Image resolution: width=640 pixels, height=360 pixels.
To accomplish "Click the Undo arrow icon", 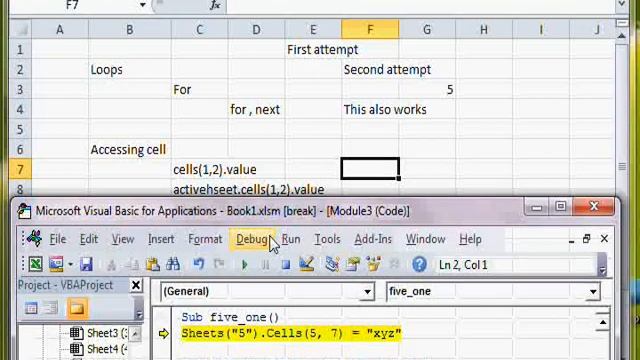I will (199, 264).
